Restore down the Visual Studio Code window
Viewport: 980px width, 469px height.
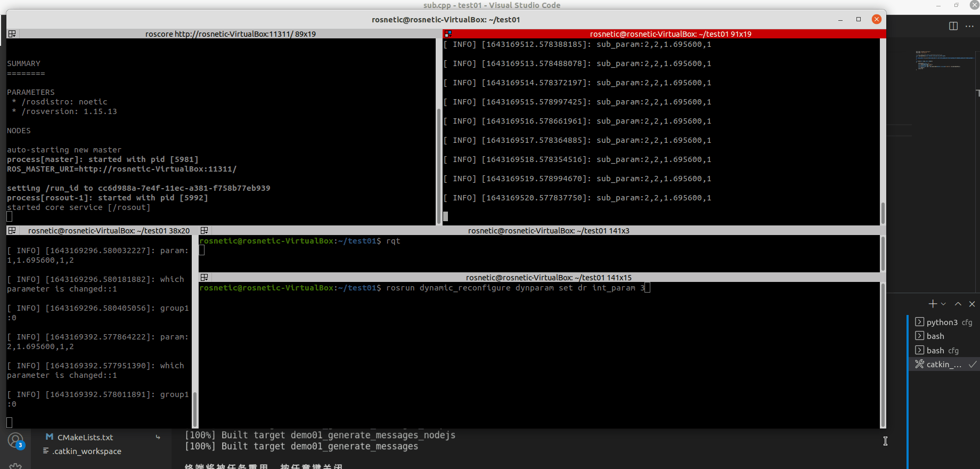click(x=957, y=5)
